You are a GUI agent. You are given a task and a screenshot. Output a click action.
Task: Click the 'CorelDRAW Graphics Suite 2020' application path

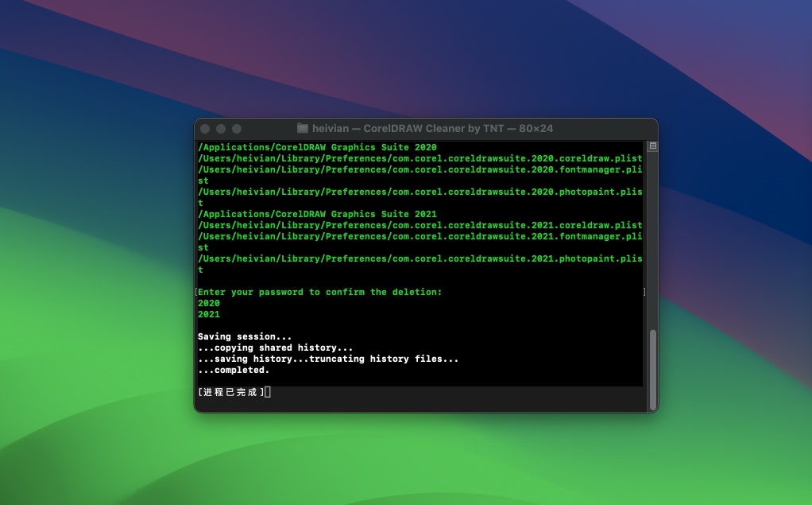pyautogui.click(x=317, y=147)
